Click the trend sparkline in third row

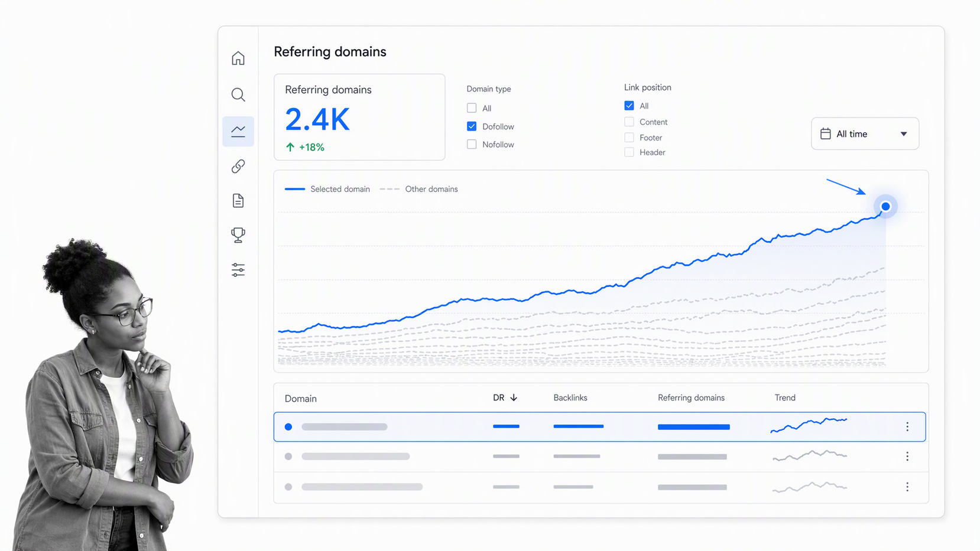[x=810, y=487]
